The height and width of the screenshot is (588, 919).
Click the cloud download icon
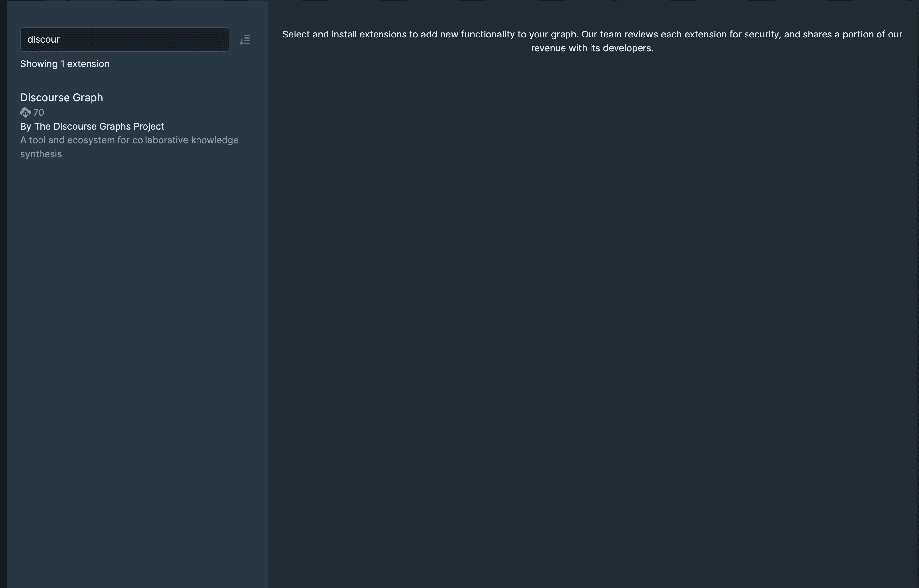(x=25, y=113)
